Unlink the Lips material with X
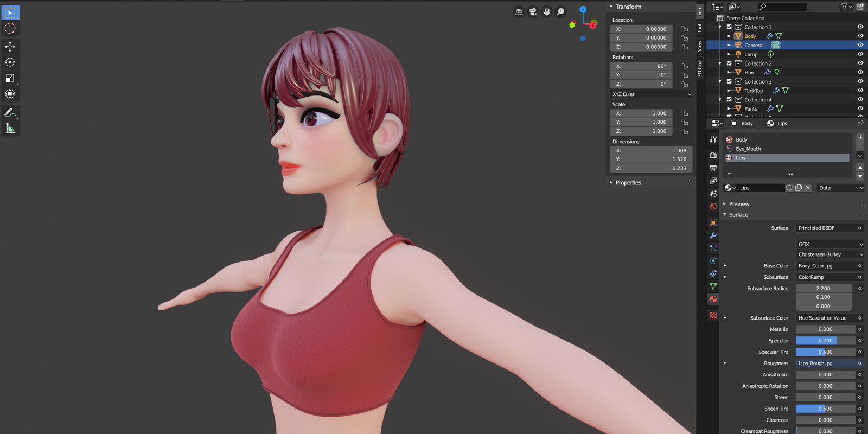This screenshot has width=868, height=434. pos(808,188)
